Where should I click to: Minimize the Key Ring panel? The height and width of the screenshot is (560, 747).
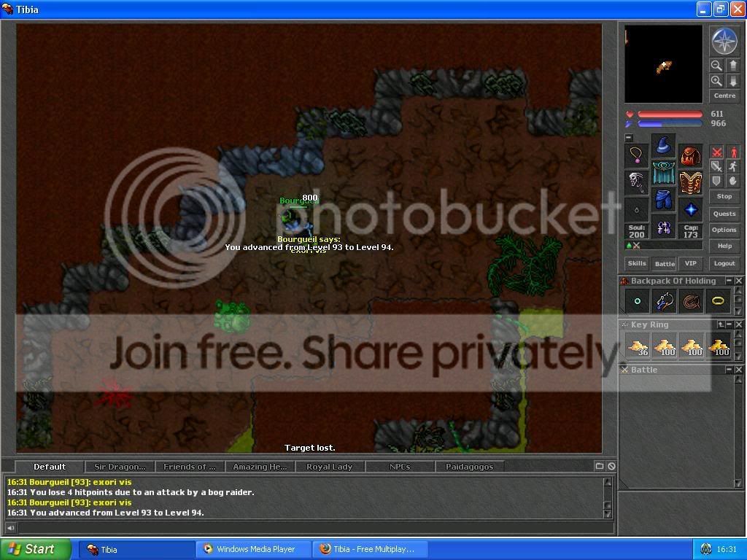pos(729,324)
